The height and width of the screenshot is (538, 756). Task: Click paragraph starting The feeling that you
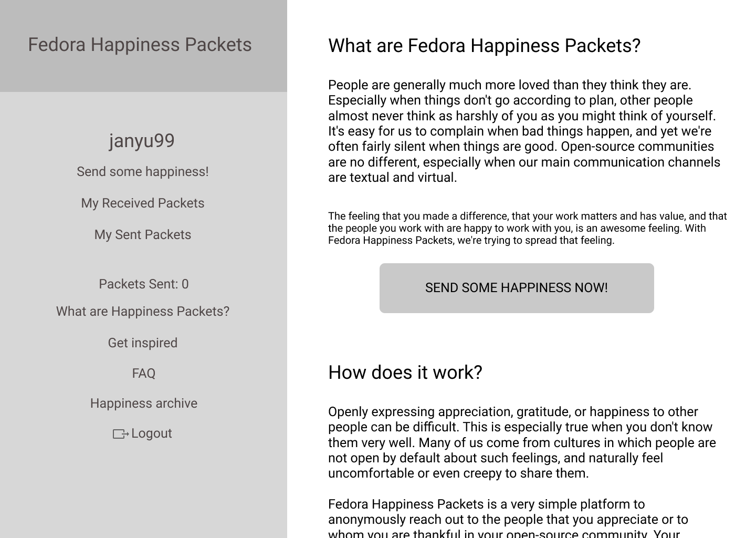coord(528,229)
